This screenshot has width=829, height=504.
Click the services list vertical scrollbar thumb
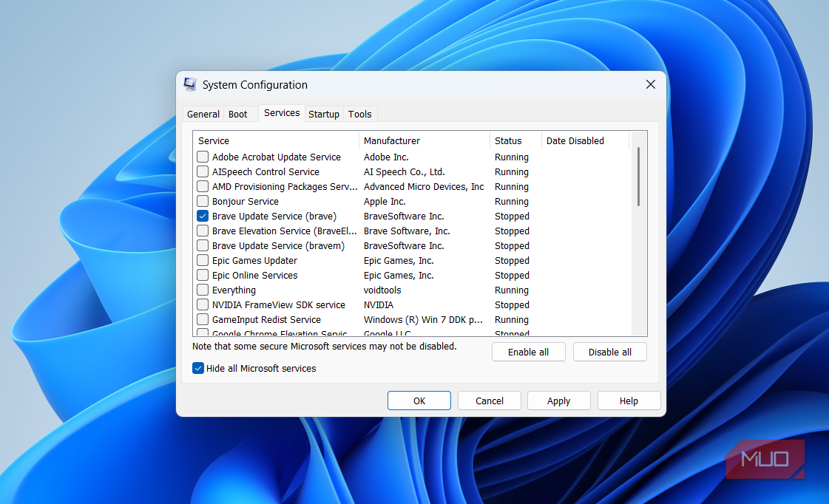pyautogui.click(x=639, y=177)
